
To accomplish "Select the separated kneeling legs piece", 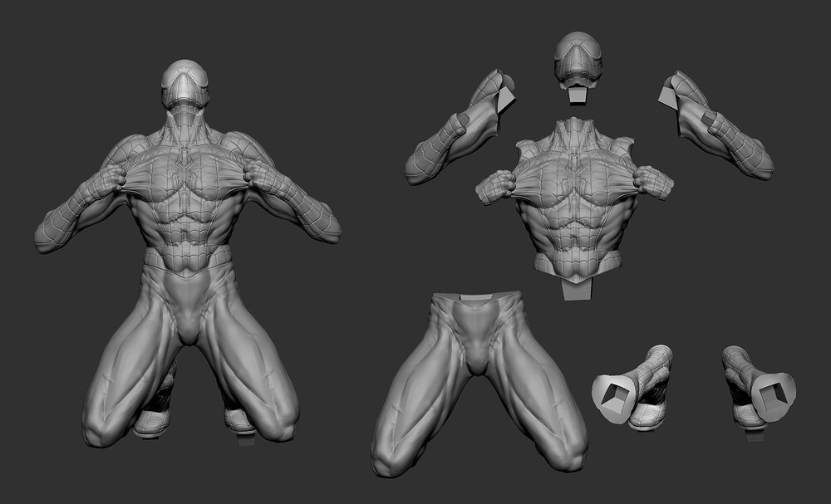I will pyautogui.click(x=479, y=384).
